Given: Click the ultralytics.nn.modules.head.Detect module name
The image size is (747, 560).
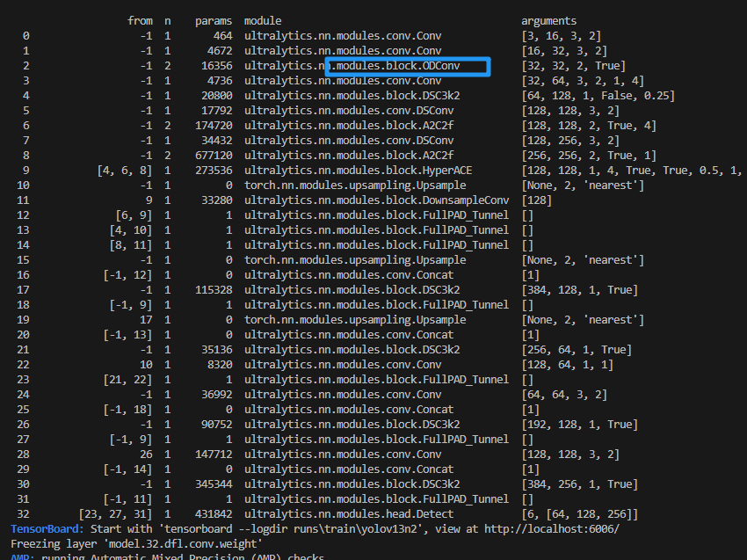Looking at the screenshot, I should coord(349,514).
